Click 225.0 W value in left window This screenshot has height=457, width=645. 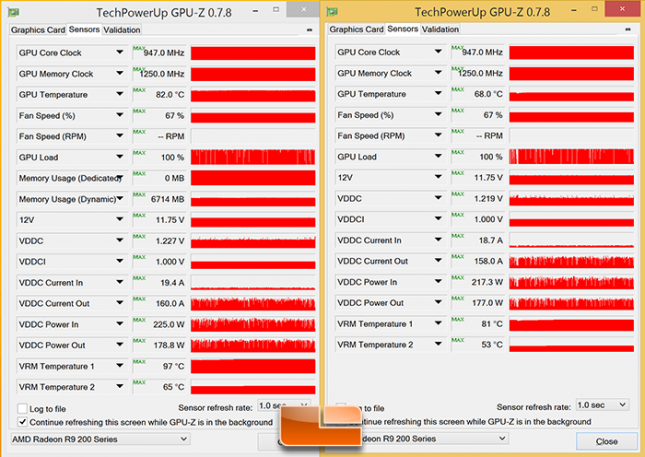pos(168,325)
